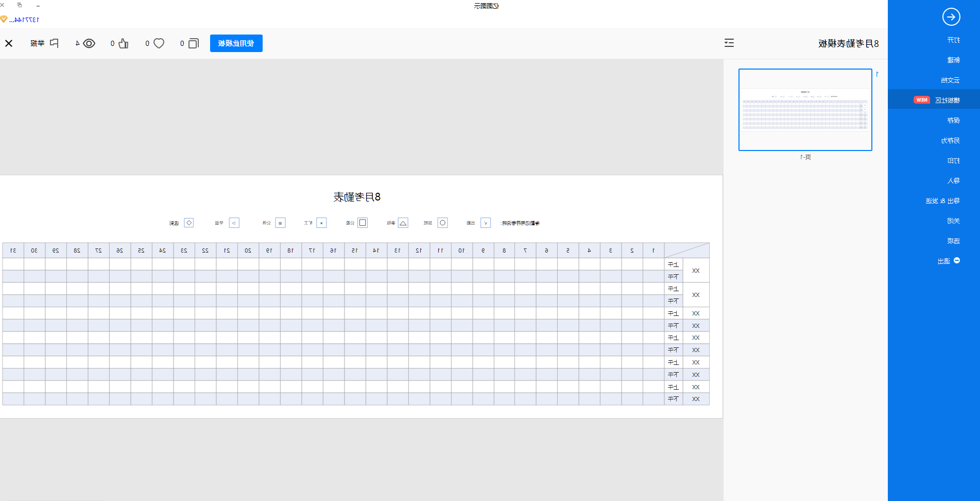
Task: Click the day 8 header cell
Action: (504, 250)
